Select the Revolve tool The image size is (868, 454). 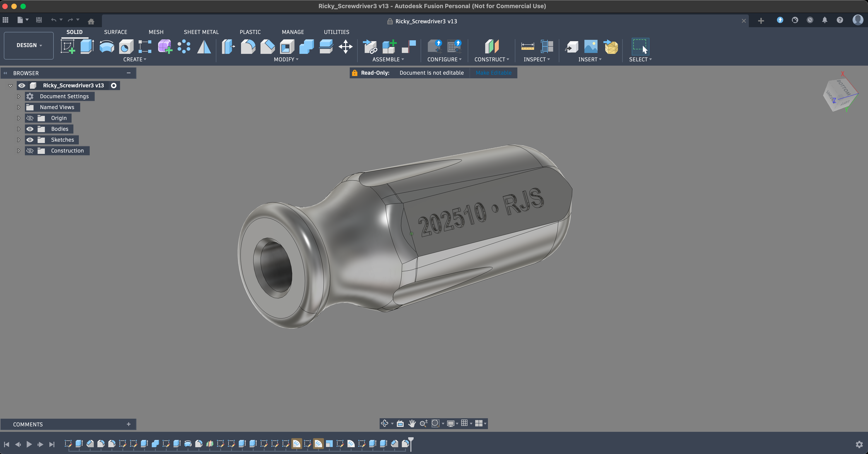[x=106, y=46]
